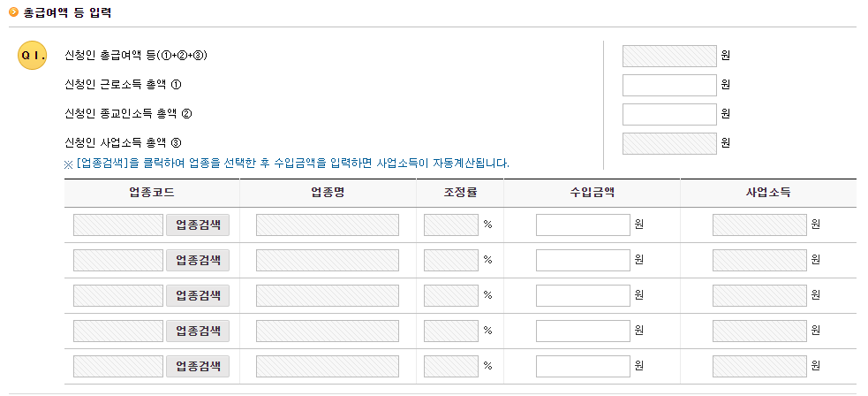Click 업종검색 button in the fourth row
The height and width of the screenshot is (396, 868).
click(x=198, y=331)
